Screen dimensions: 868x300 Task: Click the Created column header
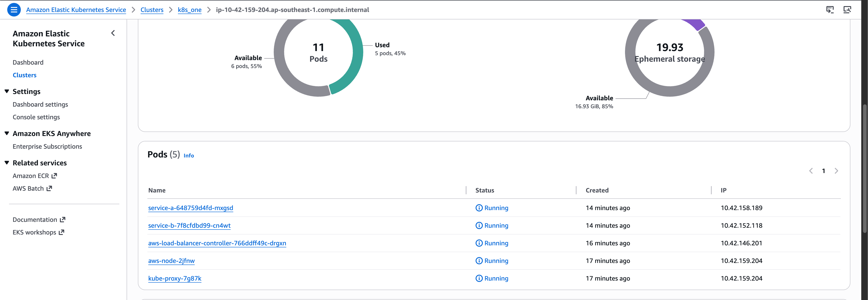click(597, 190)
